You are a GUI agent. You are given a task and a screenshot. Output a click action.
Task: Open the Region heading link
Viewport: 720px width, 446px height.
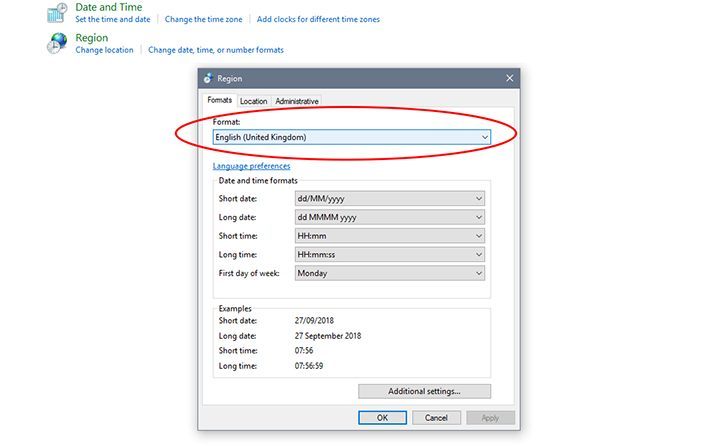click(92, 38)
